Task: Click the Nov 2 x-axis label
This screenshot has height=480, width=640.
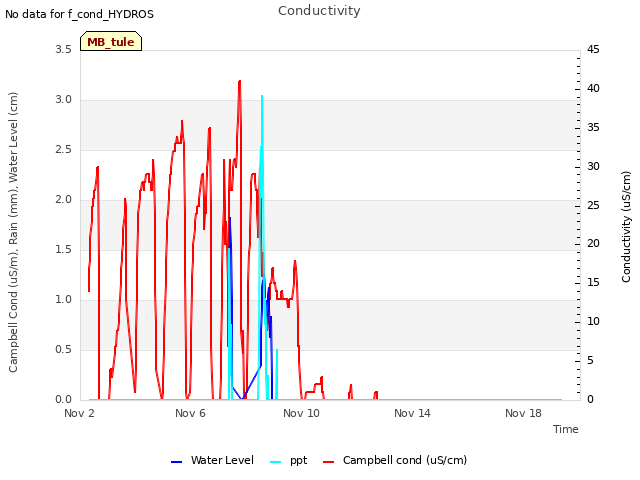Action: 79,413
